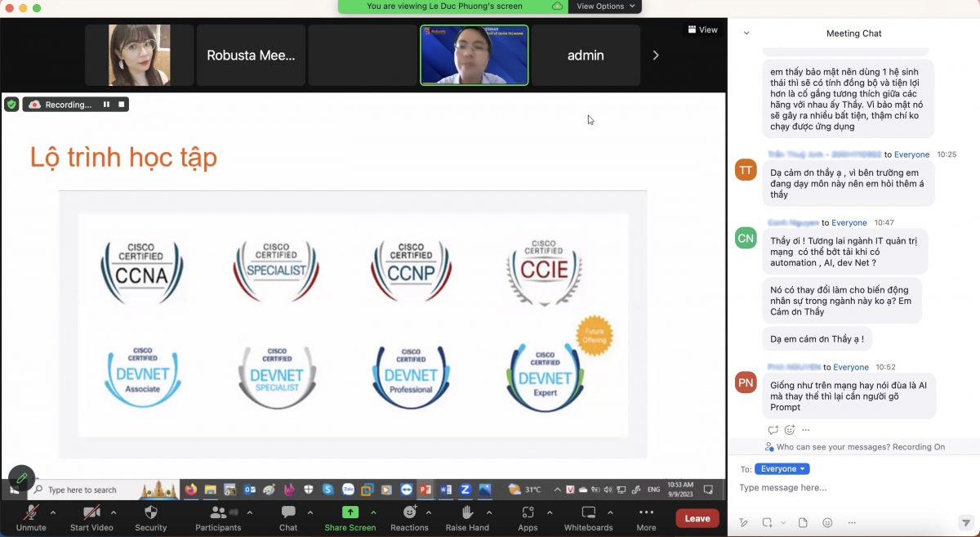Click the green Share Screen icon
The width and height of the screenshot is (980, 537).
point(350,512)
